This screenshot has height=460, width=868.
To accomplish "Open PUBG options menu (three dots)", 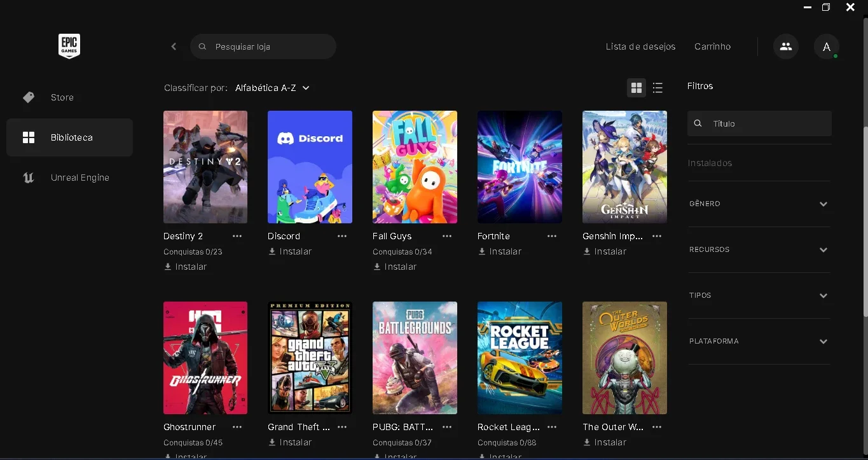I will [447, 427].
